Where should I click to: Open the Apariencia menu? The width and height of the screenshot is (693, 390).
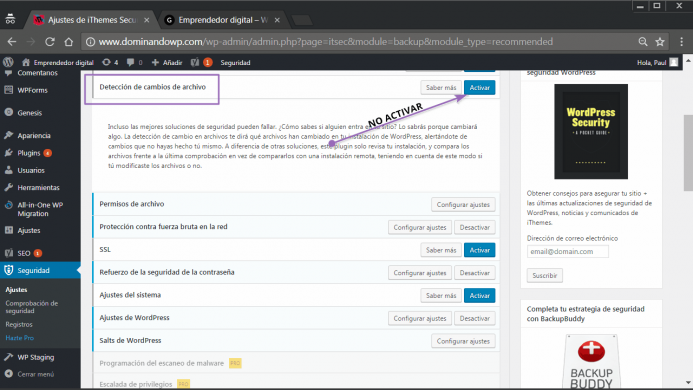coord(34,135)
